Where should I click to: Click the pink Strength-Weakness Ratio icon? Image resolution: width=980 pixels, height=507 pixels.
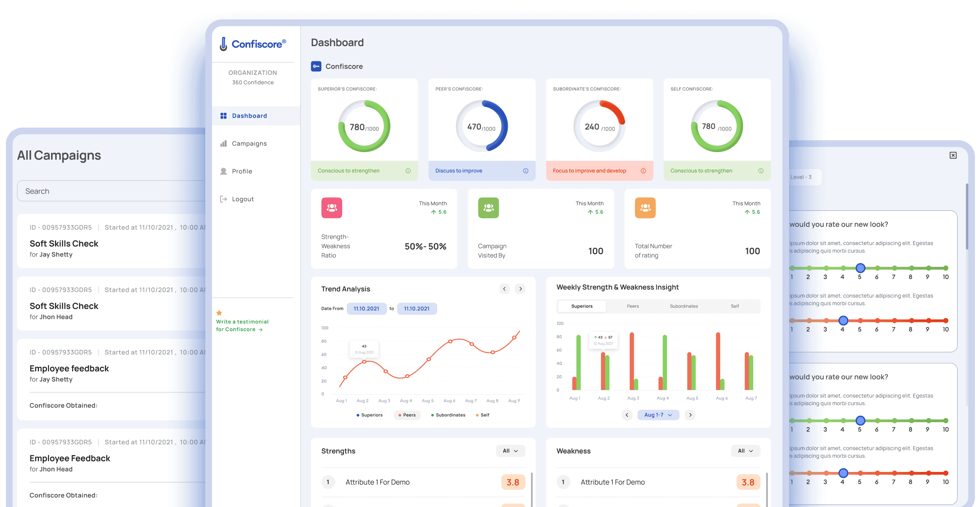click(x=332, y=208)
